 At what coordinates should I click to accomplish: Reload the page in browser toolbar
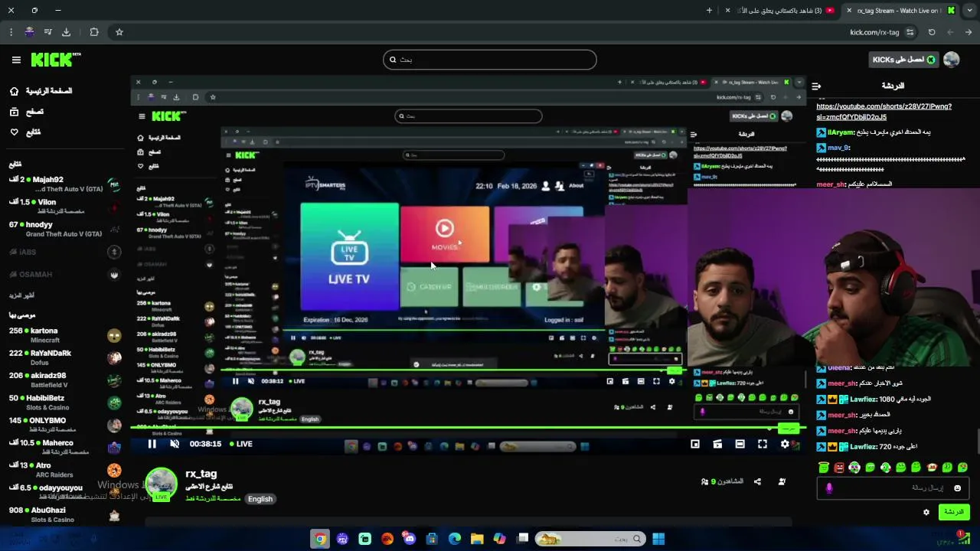932,32
